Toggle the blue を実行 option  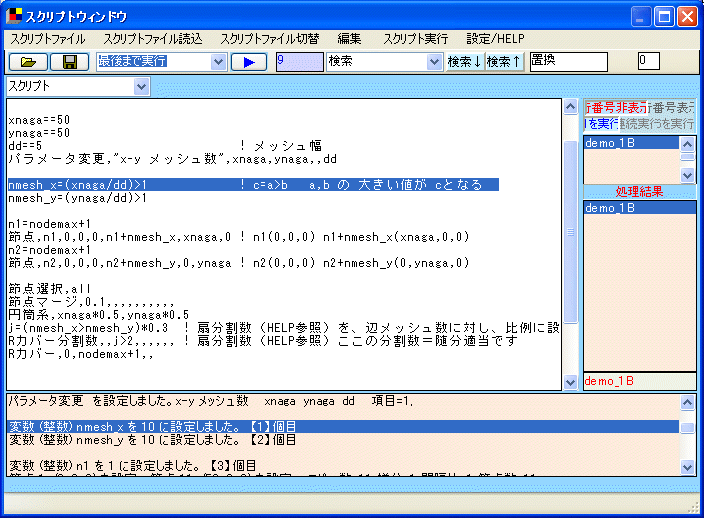point(602,123)
